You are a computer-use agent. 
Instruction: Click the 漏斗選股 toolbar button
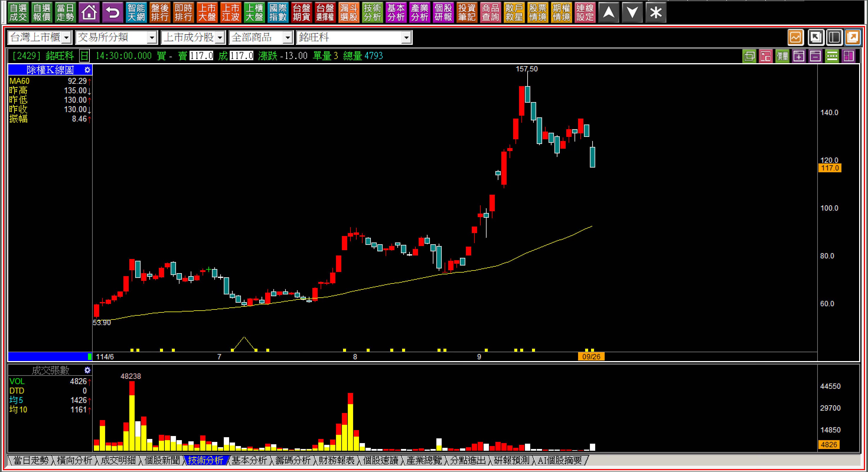pos(349,13)
